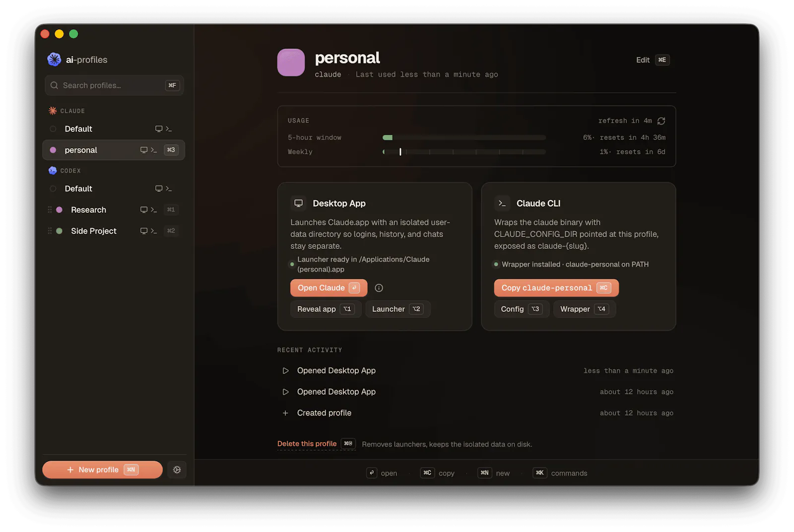Click the second Opened Desktop App entry
Viewport: 794px width, 532px height.
476,392
